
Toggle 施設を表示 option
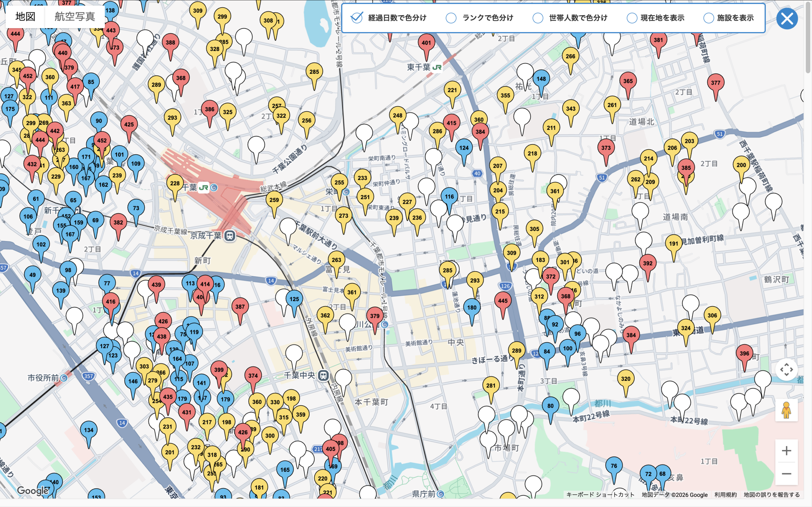[708, 18]
